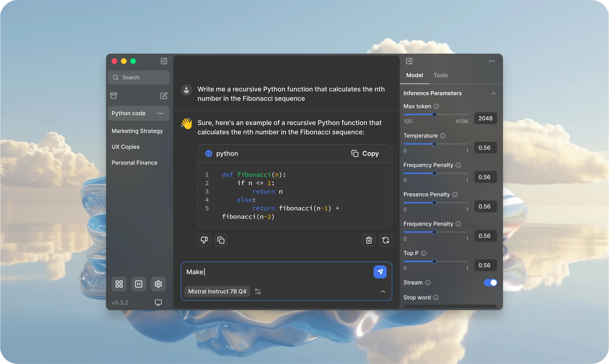Give thumbs down to the response

pos(204,240)
